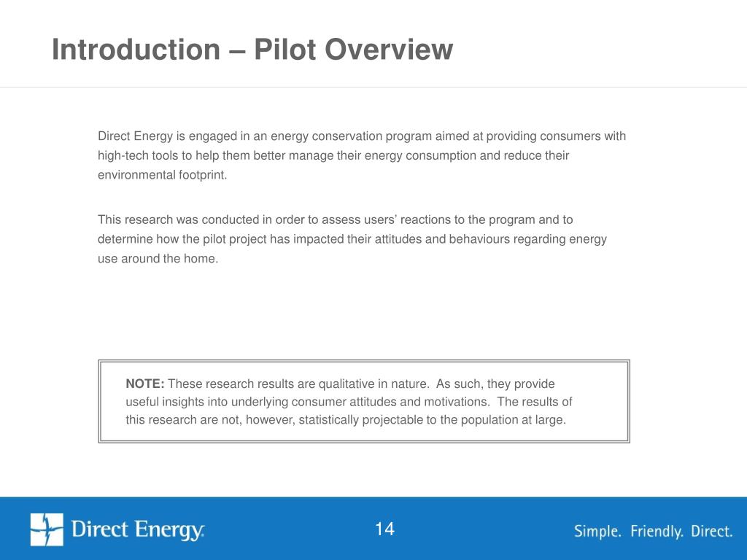Click the horizontal divider under the title

coord(373,87)
